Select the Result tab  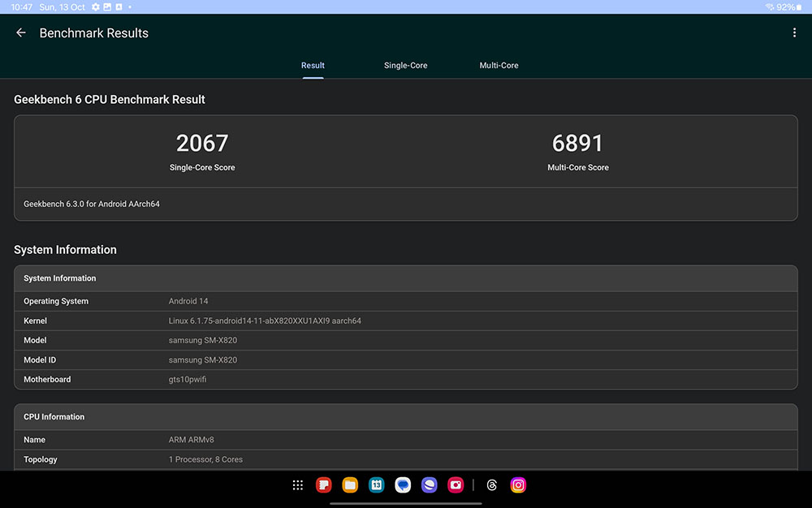pyautogui.click(x=313, y=66)
